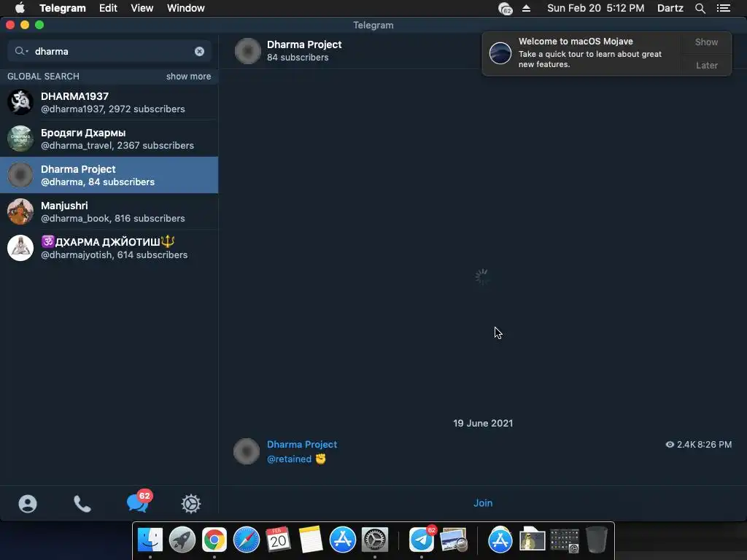Open the Бродяги Дхармы channel result
The width and height of the screenshot is (747, 560).
(109, 139)
